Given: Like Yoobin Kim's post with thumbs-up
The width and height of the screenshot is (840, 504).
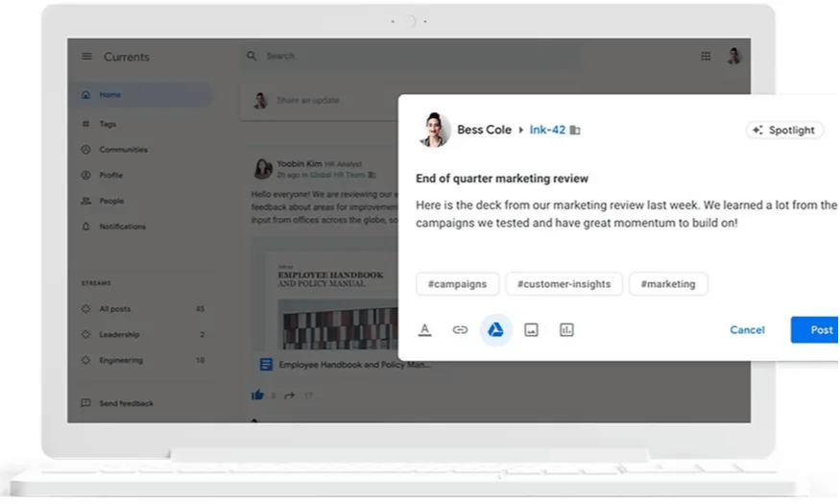Looking at the screenshot, I should (257, 396).
